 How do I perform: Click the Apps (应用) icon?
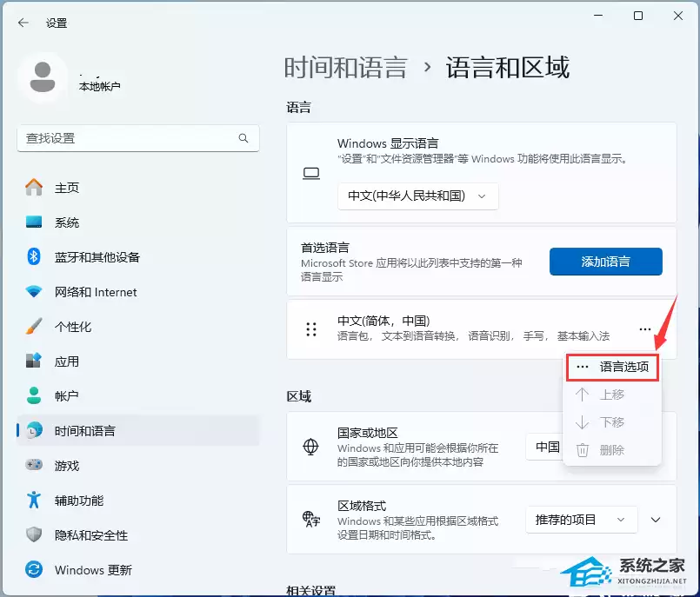[x=34, y=361]
